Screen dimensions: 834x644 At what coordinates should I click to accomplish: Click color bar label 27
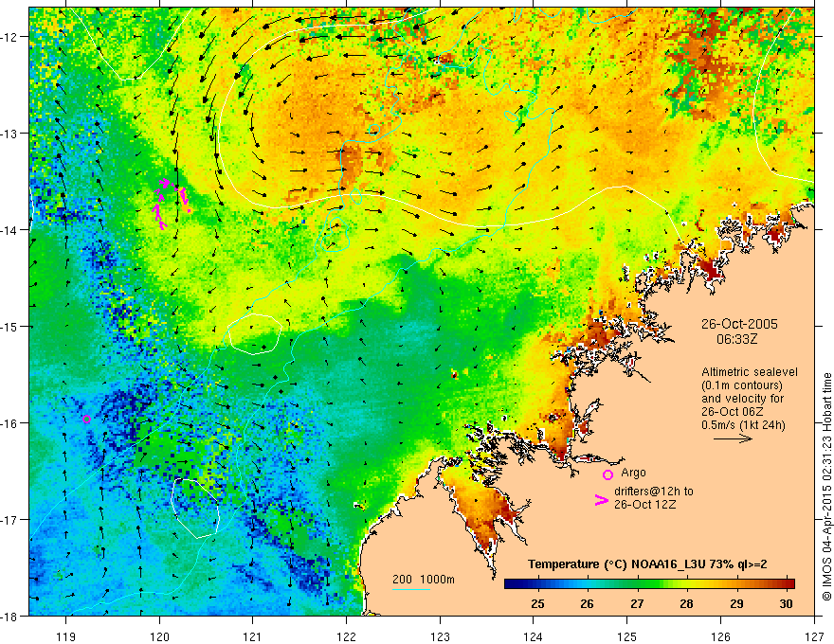pos(637,603)
